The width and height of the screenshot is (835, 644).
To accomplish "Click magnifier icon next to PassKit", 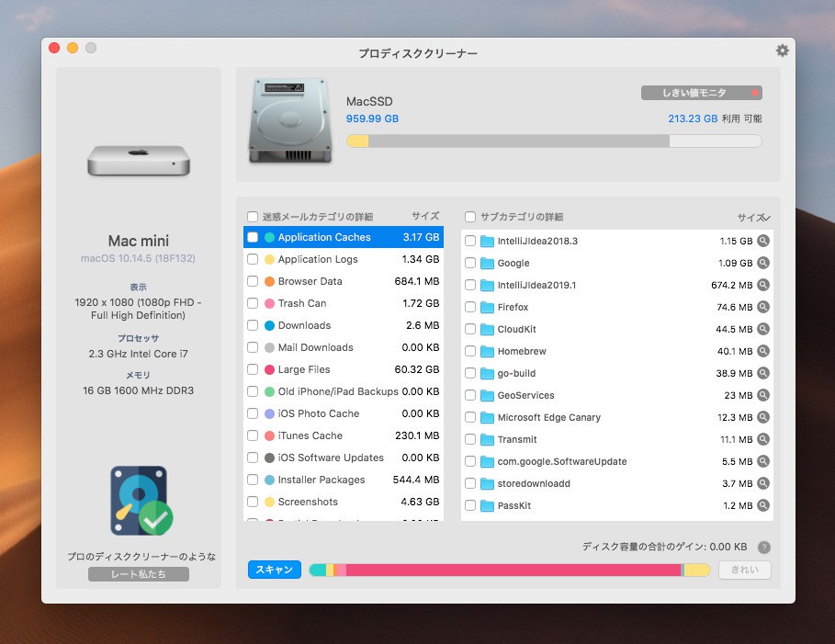I will coord(762,505).
